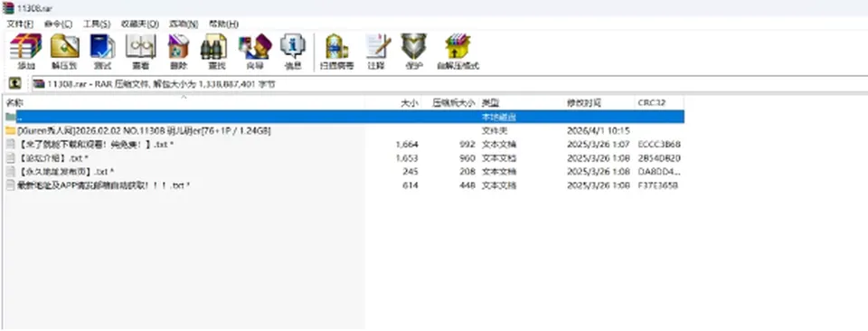Click the Extract To (解压到) icon
The width and height of the screenshot is (868, 331).
click(64, 51)
